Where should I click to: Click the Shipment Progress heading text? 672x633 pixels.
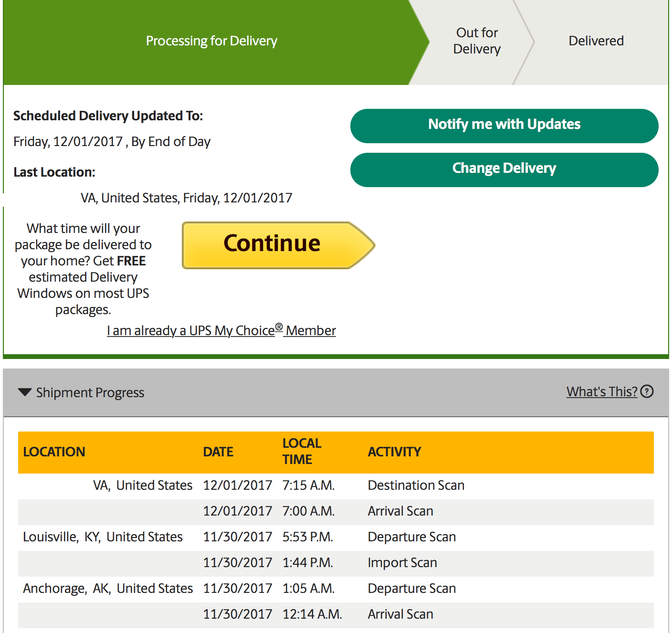point(90,392)
